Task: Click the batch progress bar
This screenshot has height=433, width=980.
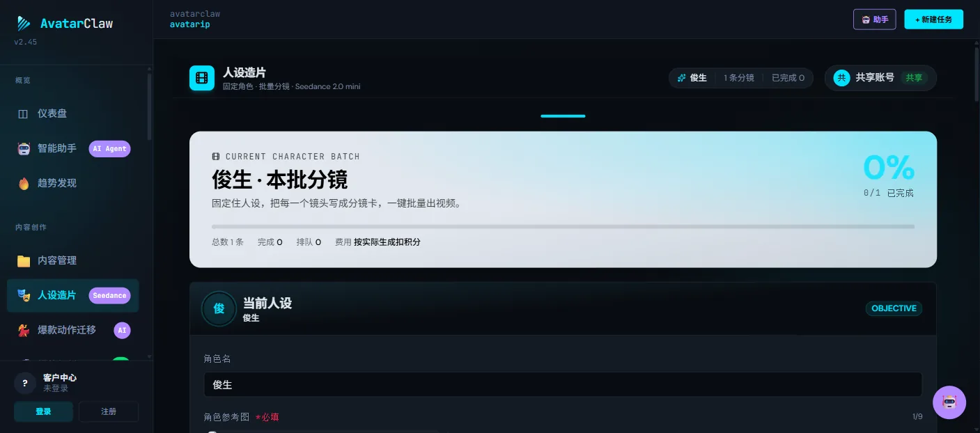Action: pyautogui.click(x=563, y=226)
